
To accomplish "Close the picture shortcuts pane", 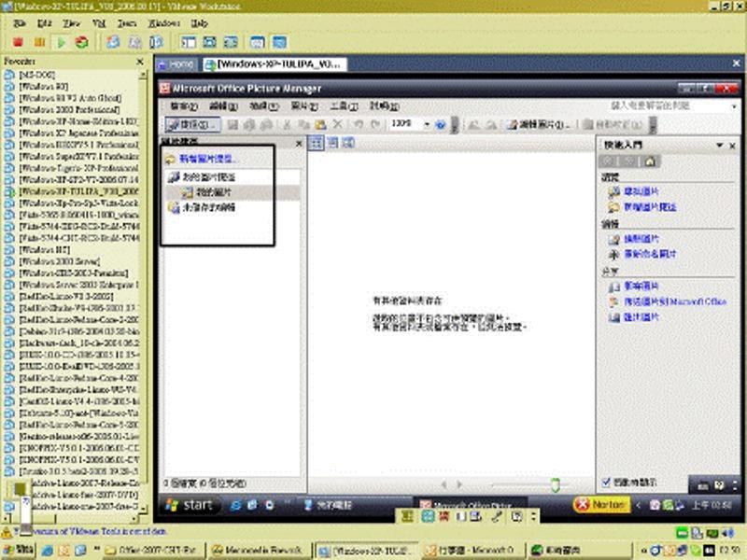I will (299, 143).
